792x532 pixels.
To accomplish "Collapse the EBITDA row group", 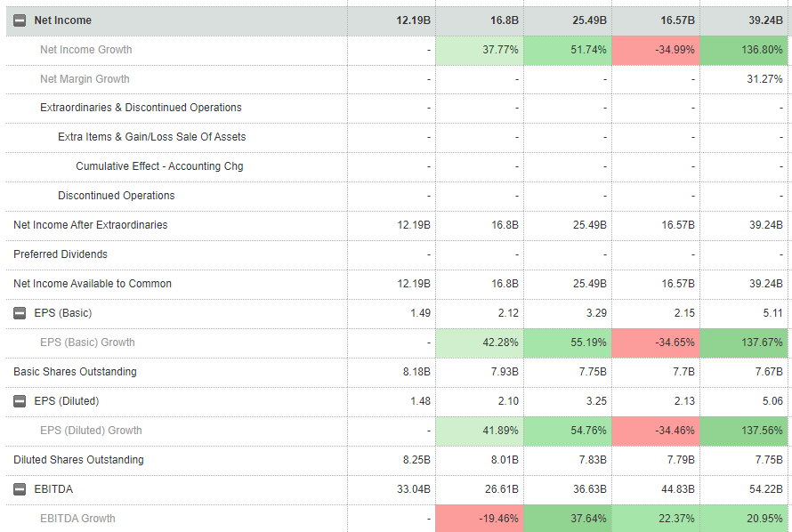I will 20,489.
